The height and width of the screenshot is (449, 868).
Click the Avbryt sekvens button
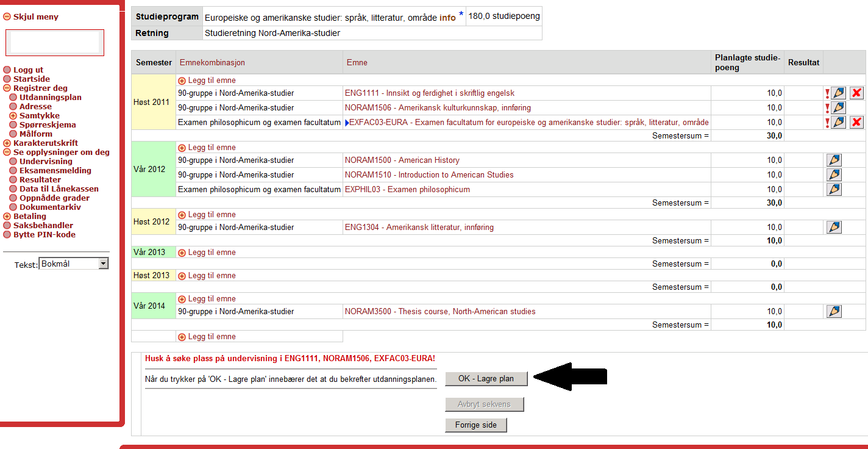coord(484,404)
